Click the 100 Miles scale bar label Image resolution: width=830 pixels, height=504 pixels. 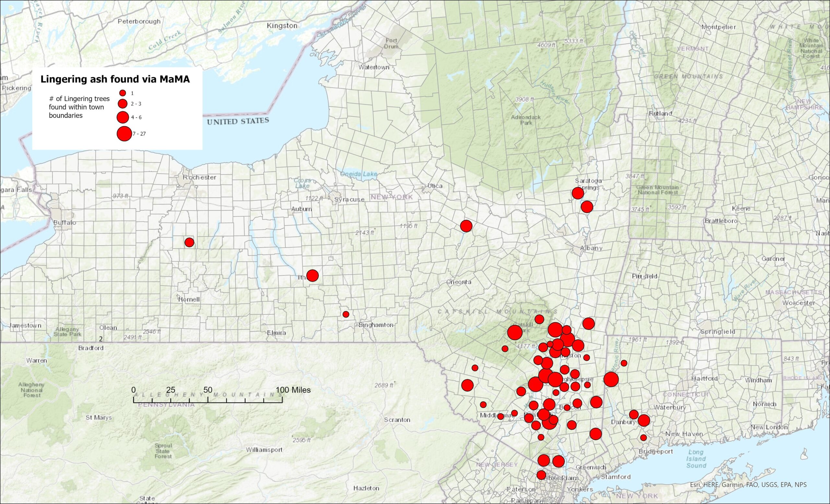point(293,390)
